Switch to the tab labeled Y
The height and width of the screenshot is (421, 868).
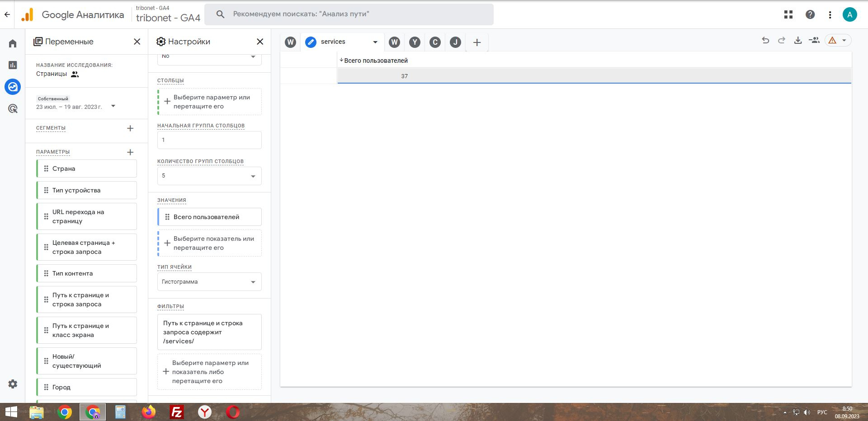tap(415, 42)
